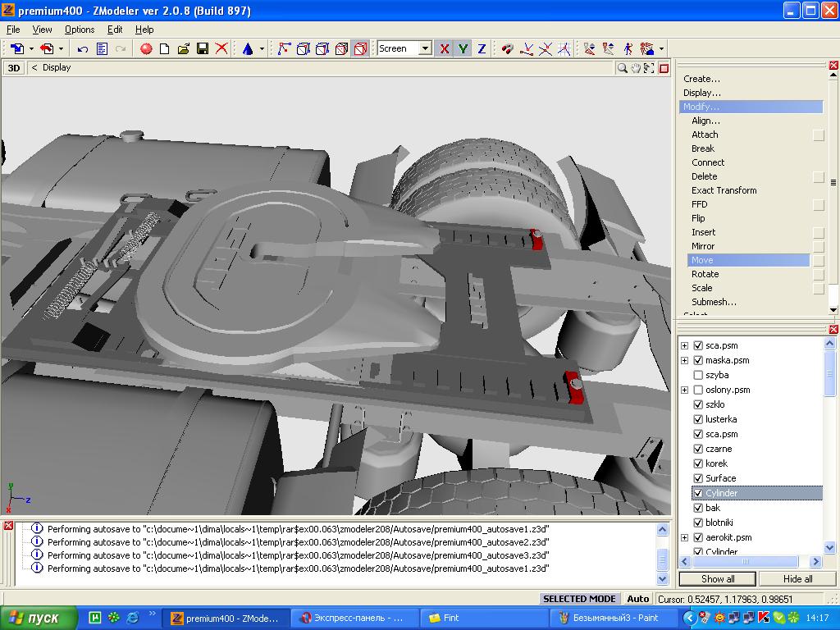This screenshot has height=630, width=840.
Task: Open the Screen coordinate system dropdown
Action: coord(425,49)
